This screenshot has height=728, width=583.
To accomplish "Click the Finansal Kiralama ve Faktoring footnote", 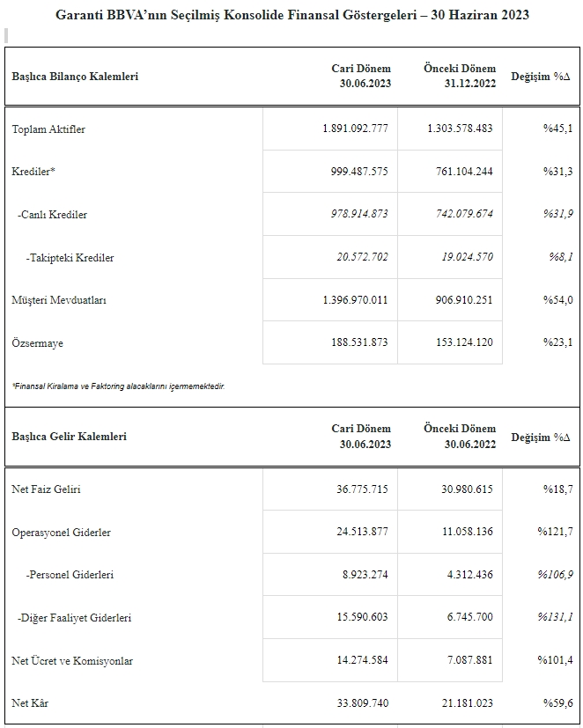I will coord(119,386).
